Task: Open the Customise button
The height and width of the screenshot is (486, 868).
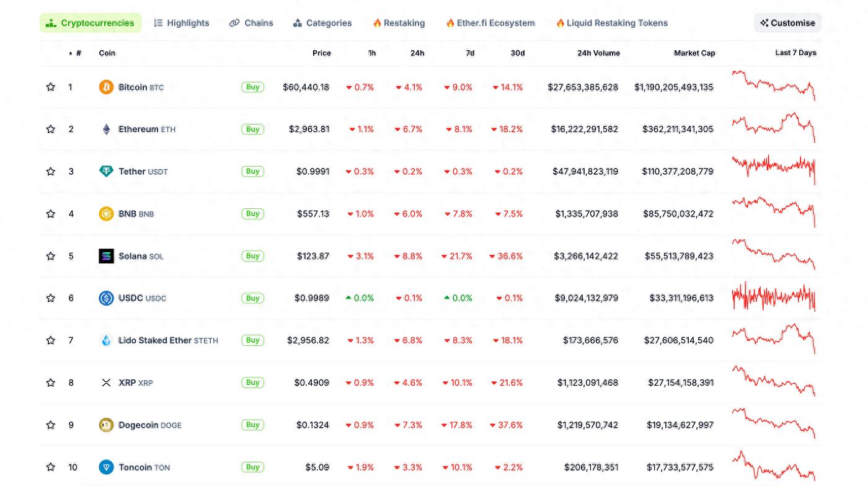Action: tap(787, 23)
